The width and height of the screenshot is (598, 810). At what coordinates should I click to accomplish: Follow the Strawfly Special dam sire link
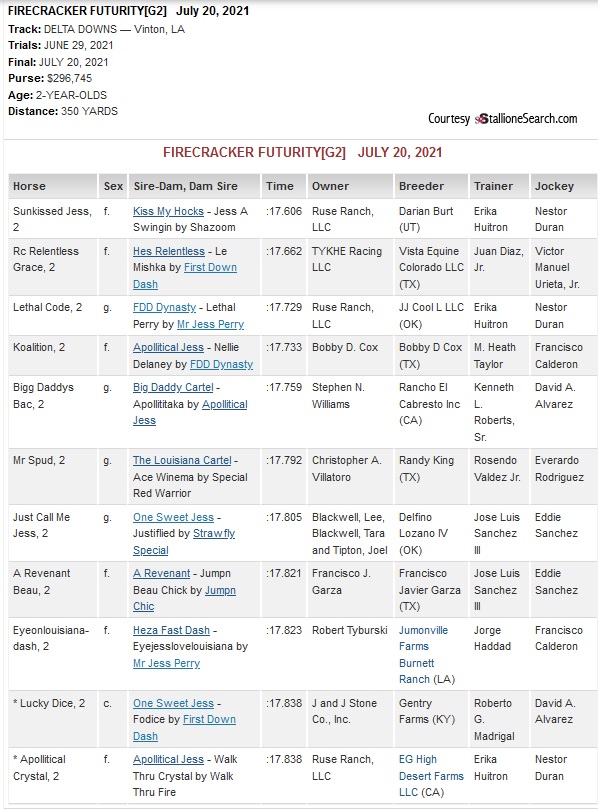tap(184, 541)
